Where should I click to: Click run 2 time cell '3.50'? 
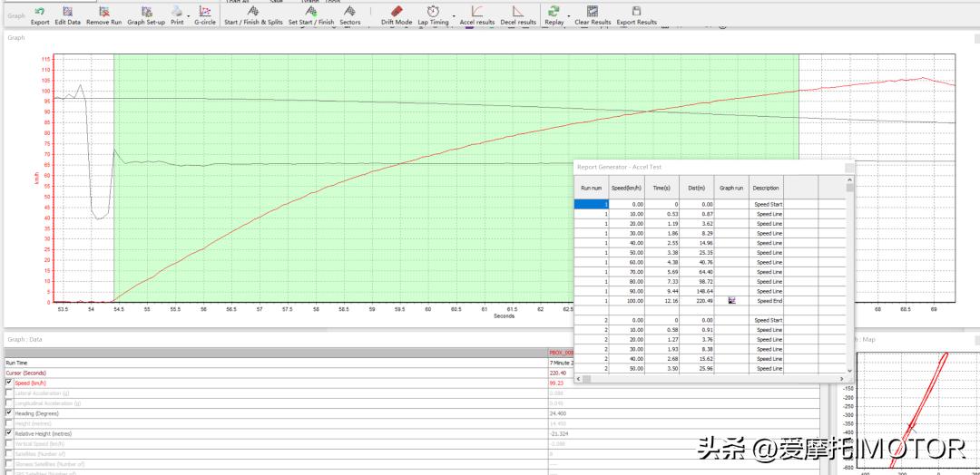[x=661, y=368]
